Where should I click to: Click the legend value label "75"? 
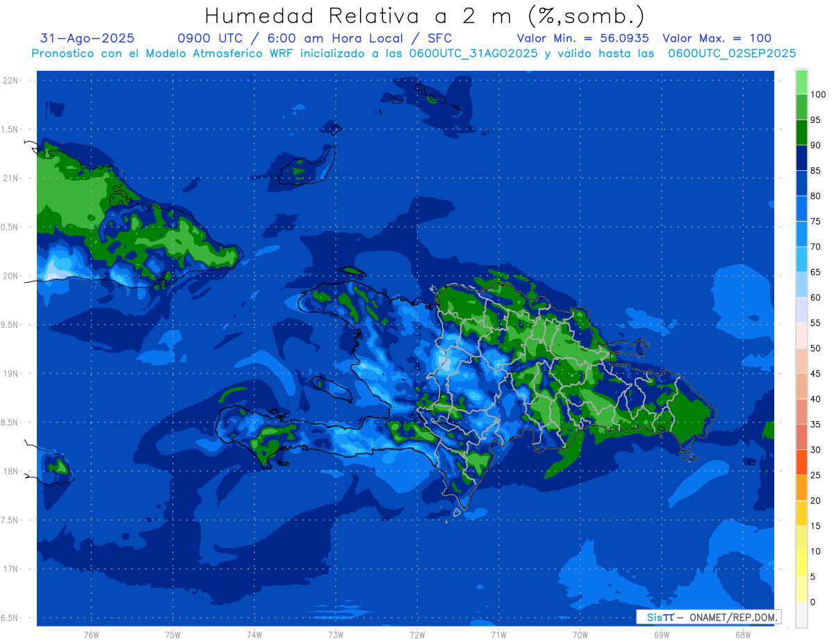815,222
